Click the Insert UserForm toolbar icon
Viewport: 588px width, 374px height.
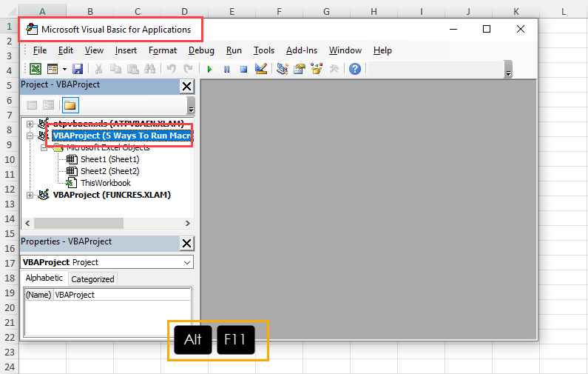(x=52, y=69)
